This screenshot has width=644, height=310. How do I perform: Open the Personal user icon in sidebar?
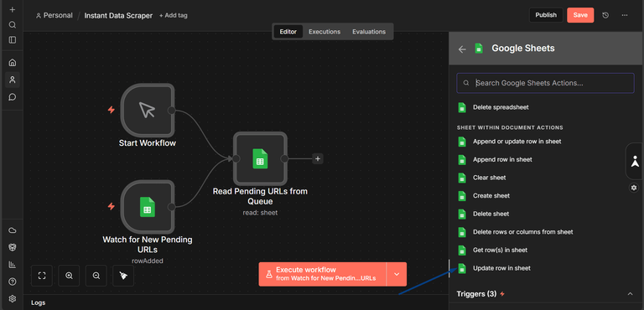[x=13, y=80]
